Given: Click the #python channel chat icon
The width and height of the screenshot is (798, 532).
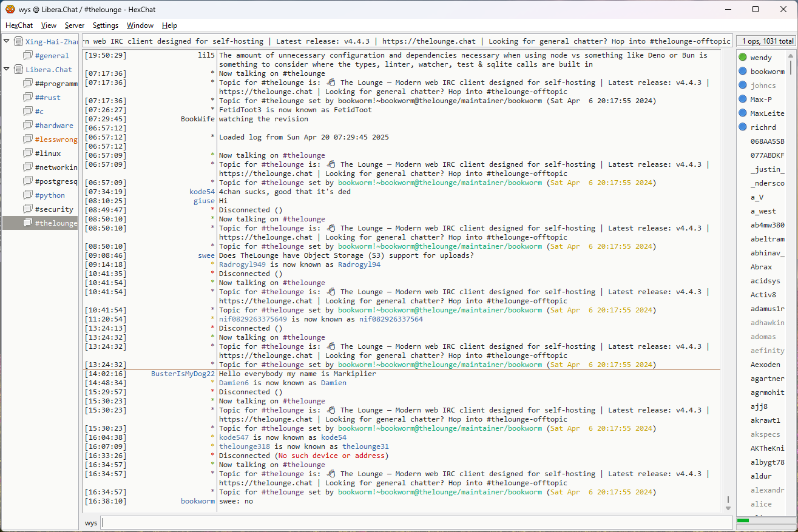Looking at the screenshot, I should pos(28,195).
